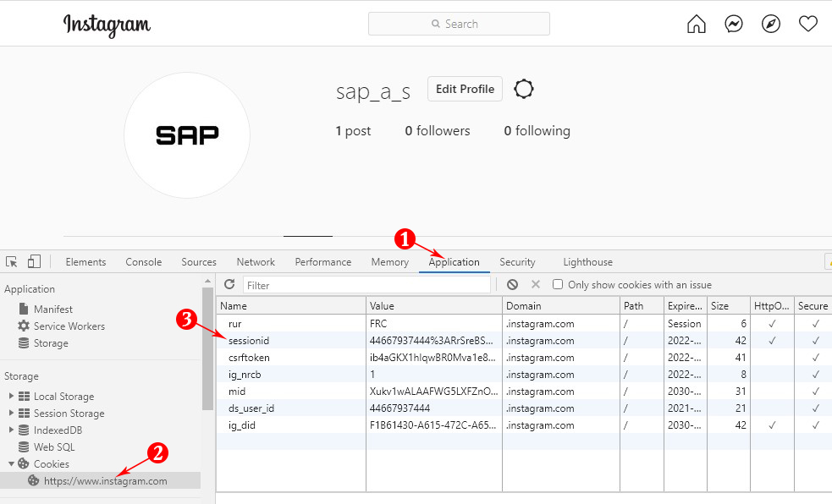Select the sessionid cookie row

(x=524, y=340)
